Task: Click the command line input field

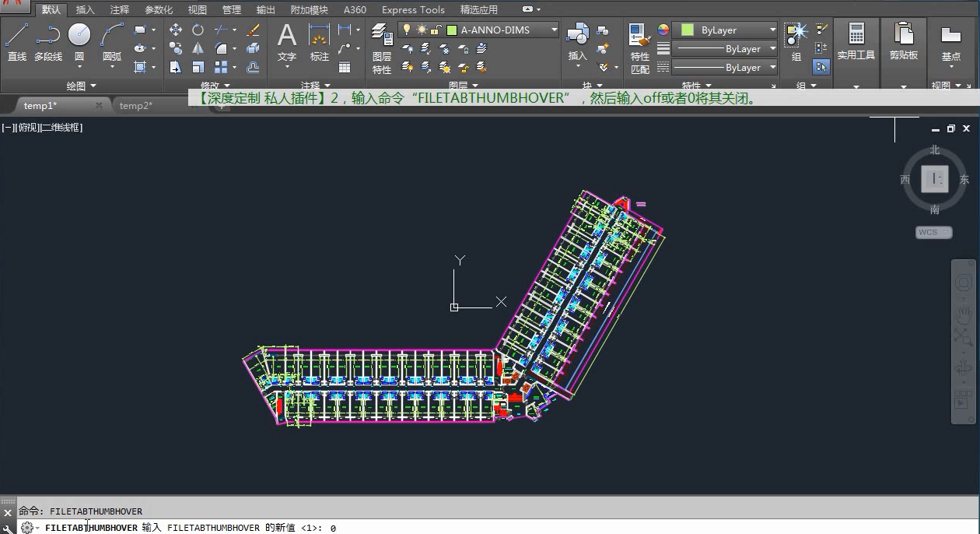Action: pyautogui.click(x=498, y=528)
